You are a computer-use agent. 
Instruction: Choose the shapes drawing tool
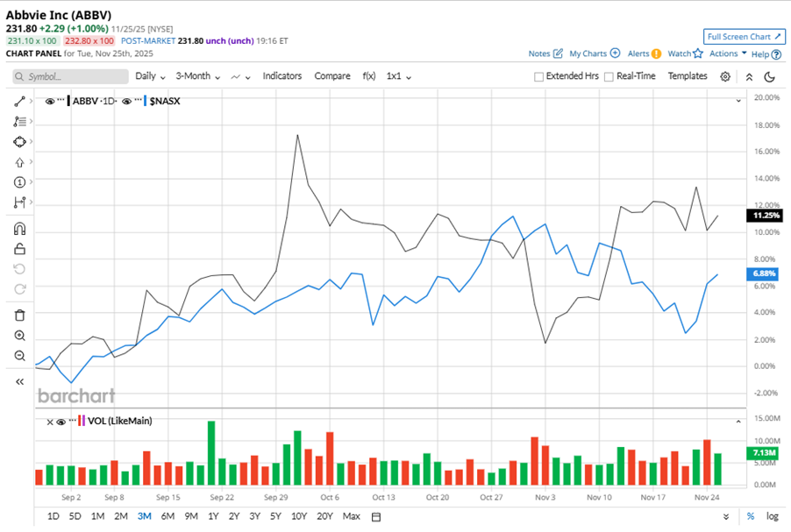click(x=19, y=142)
